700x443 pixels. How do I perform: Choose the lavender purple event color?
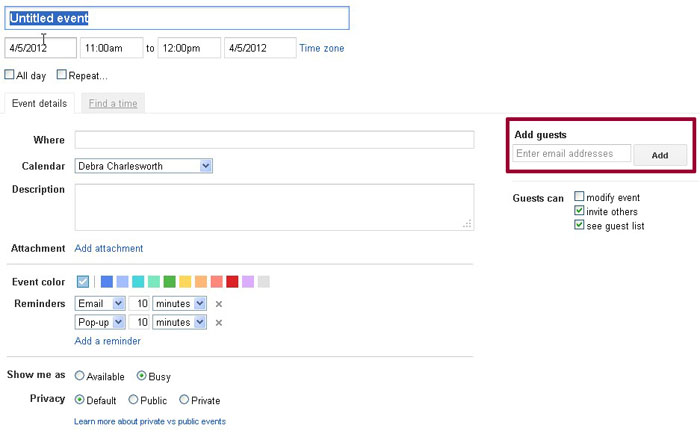coord(248,282)
